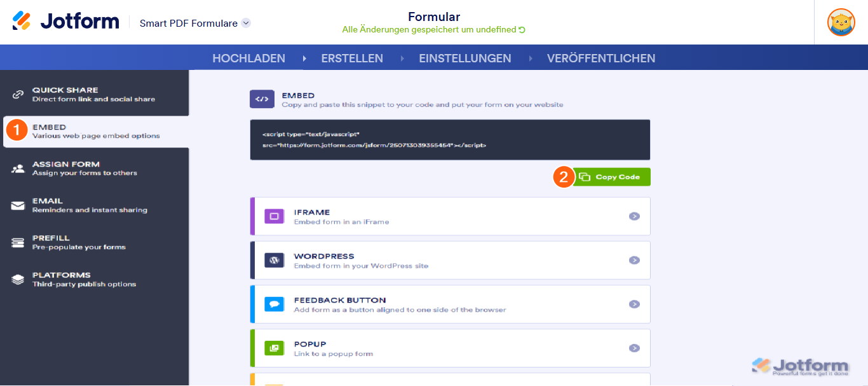This screenshot has height=386, width=868.
Task: Click inside the embed script code box
Action: [x=450, y=140]
